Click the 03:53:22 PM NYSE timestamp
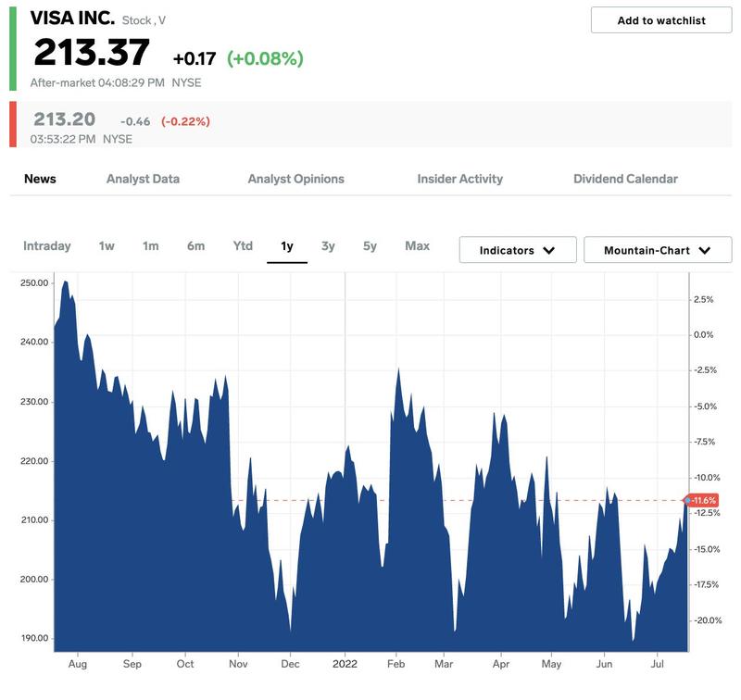 click(x=82, y=139)
